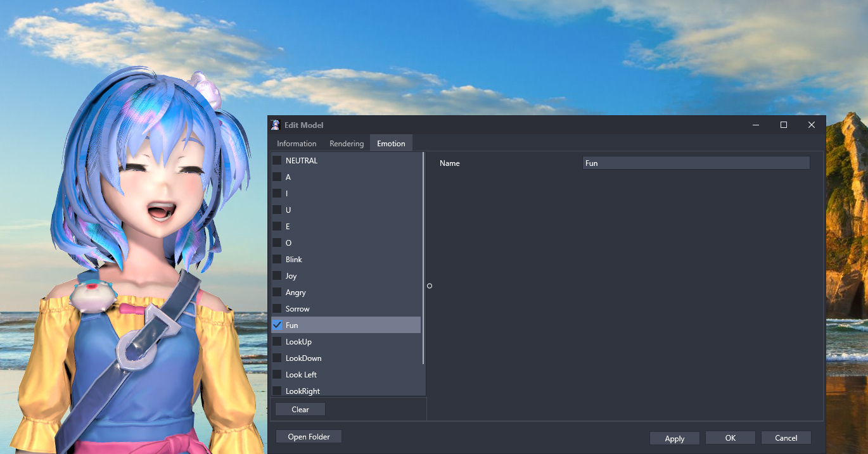The image size is (868, 454).
Task: Click the Cancel button
Action: 786,438
